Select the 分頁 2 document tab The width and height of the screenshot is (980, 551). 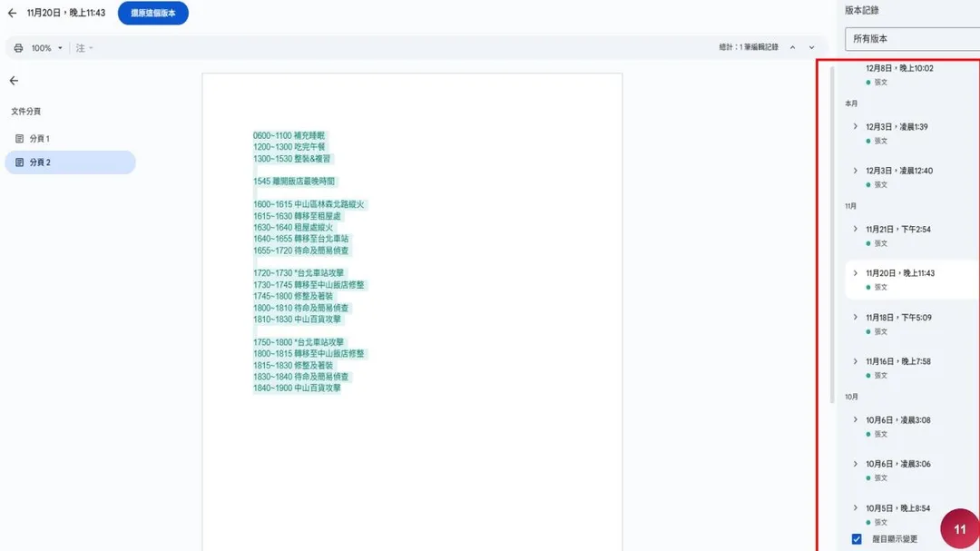[70, 162]
